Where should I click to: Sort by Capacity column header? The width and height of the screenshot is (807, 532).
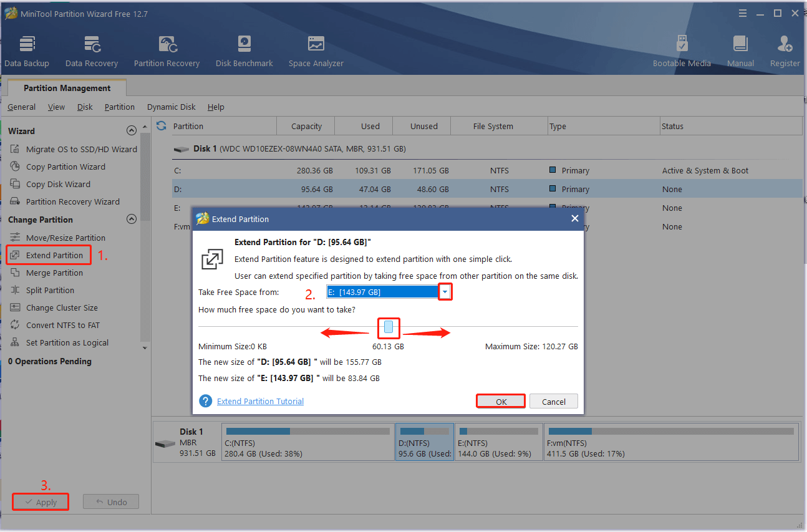coord(306,126)
